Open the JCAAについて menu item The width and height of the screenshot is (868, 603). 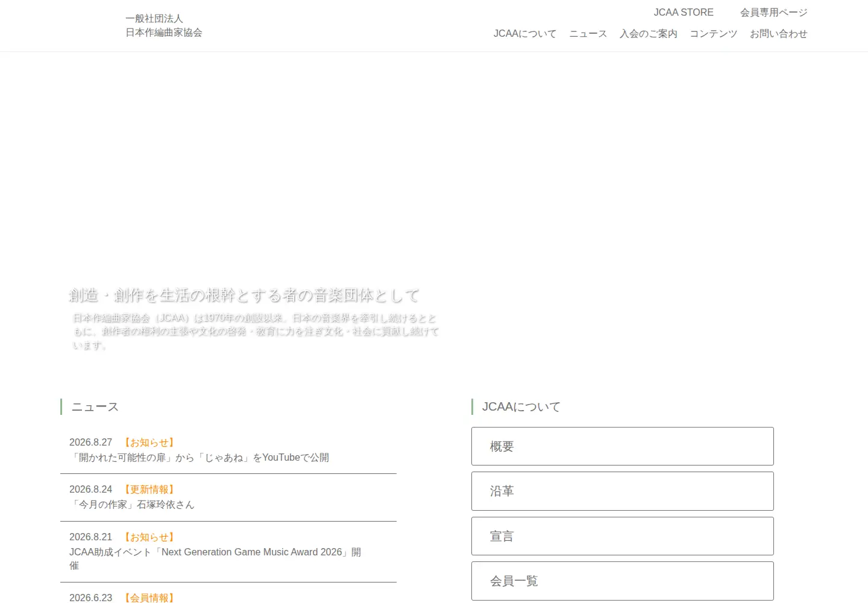tap(525, 34)
